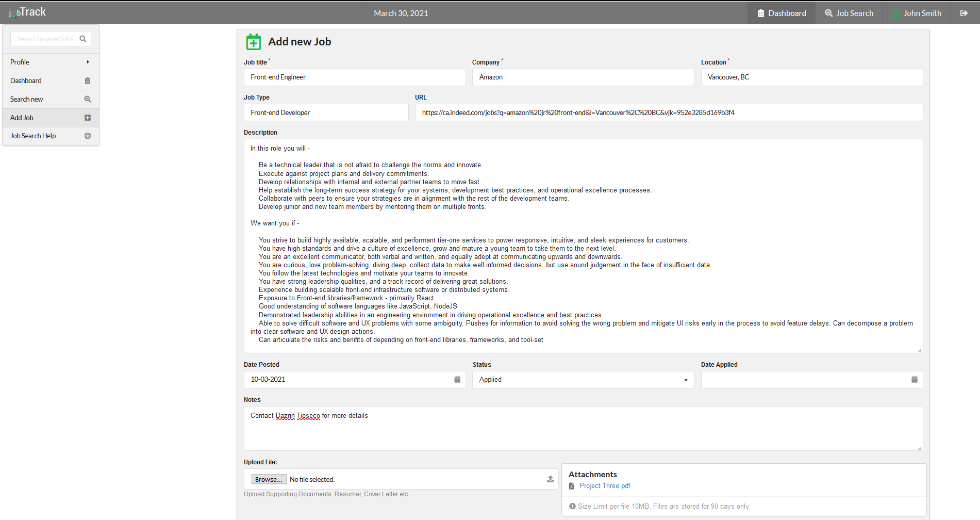Select the Search new sidebar item
This screenshot has height=520, width=980.
(x=51, y=99)
